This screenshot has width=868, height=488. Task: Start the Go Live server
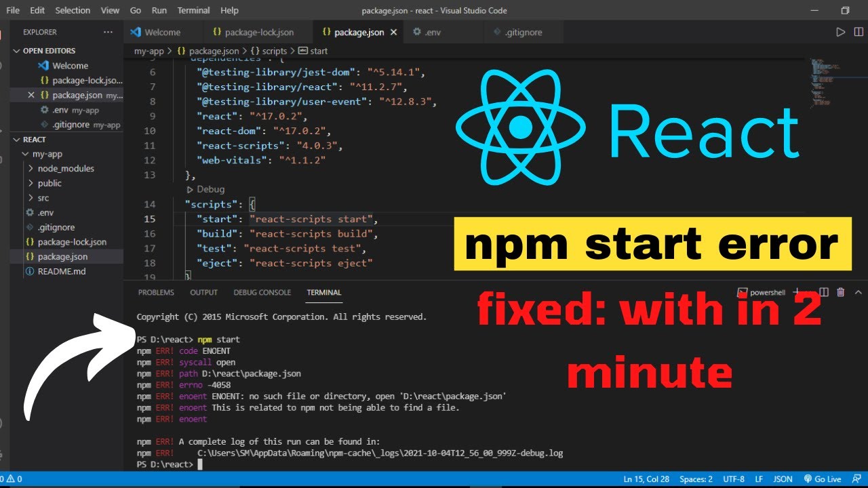pos(822,479)
